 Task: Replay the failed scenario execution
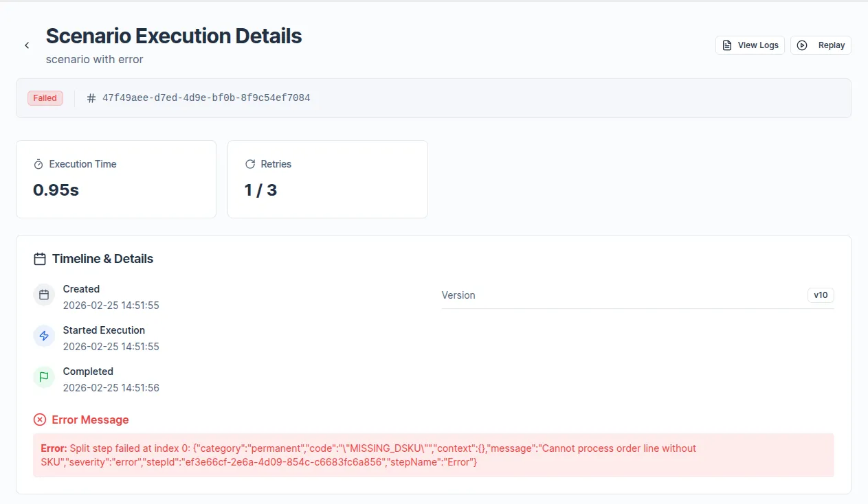click(x=821, y=45)
